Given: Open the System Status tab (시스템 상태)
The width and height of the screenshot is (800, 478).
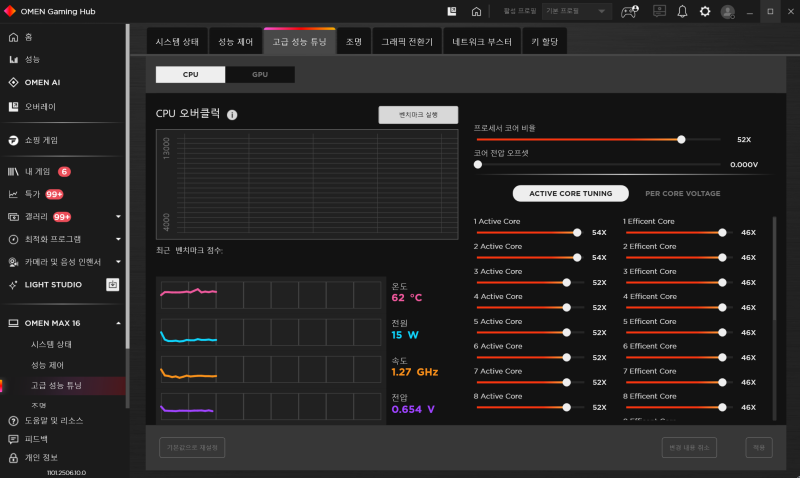Looking at the screenshot, I should [x=177, y=41].
